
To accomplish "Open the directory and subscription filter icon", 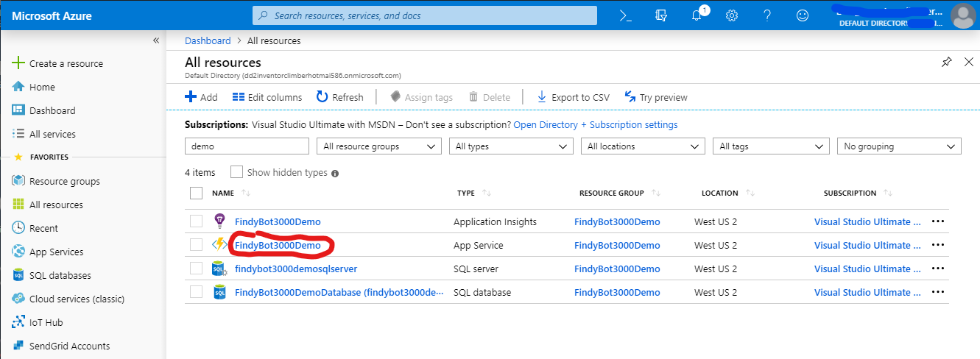I will 660,15.
